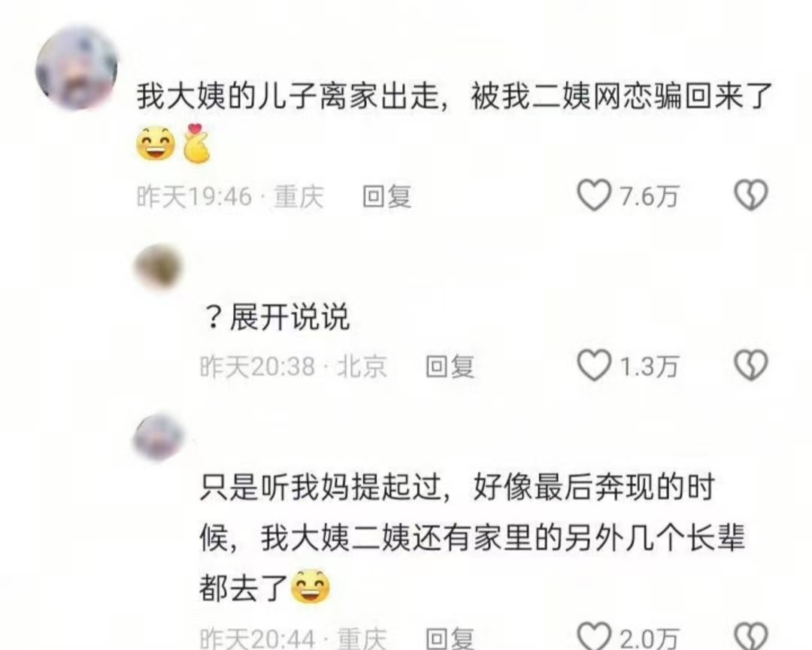Open top commenter's blurred profile avatar

click(76, 68)
